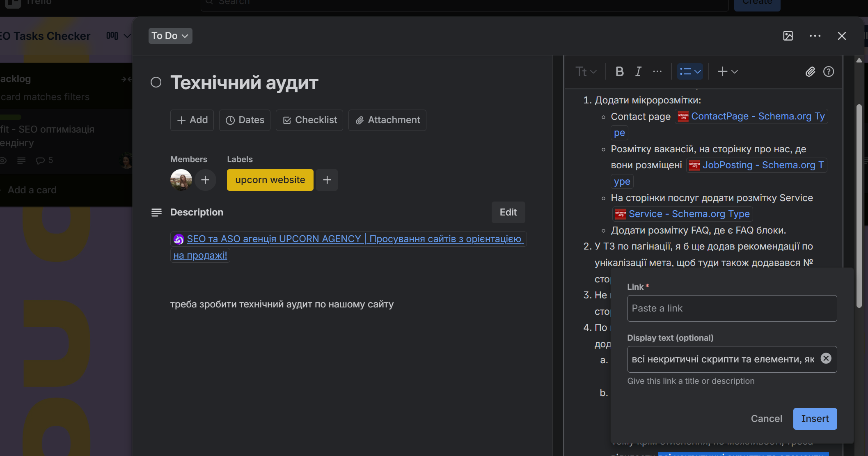This screenshot has height=456, width=868.
Task: Click Cancel in link dialog
Action: tap(766, 419)
